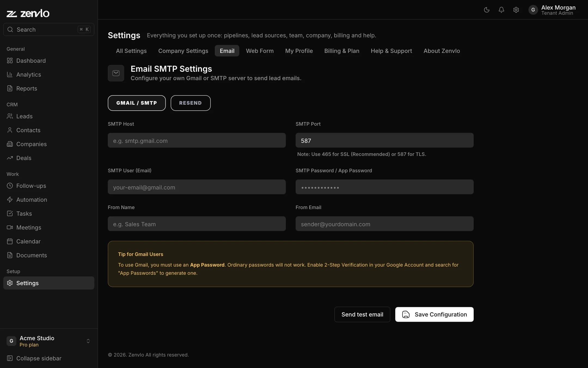Click the envelope icon beside Email SMTP Settings
Image resolution: width=588 pixels, height=368 pixels.
(116, 73)
